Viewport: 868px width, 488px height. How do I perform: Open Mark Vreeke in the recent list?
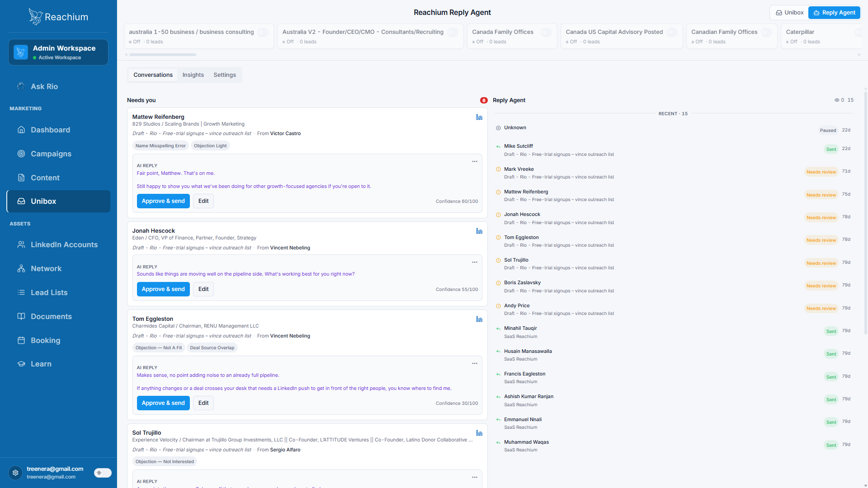[673, 173]
